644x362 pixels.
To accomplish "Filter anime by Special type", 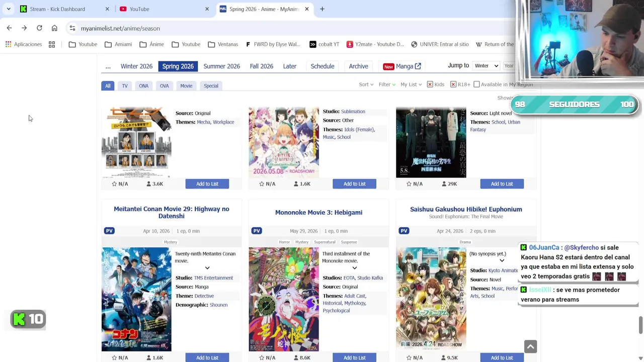I will tap(211, 86).
